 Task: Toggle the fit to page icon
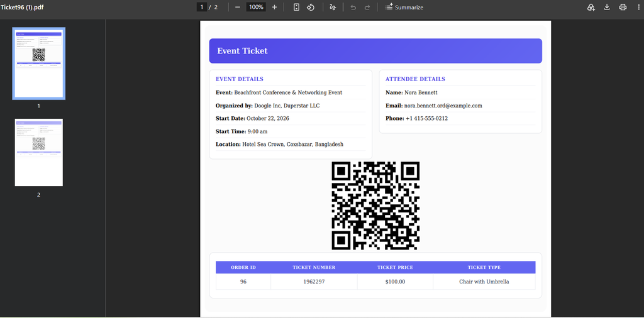tap(296, 7)
